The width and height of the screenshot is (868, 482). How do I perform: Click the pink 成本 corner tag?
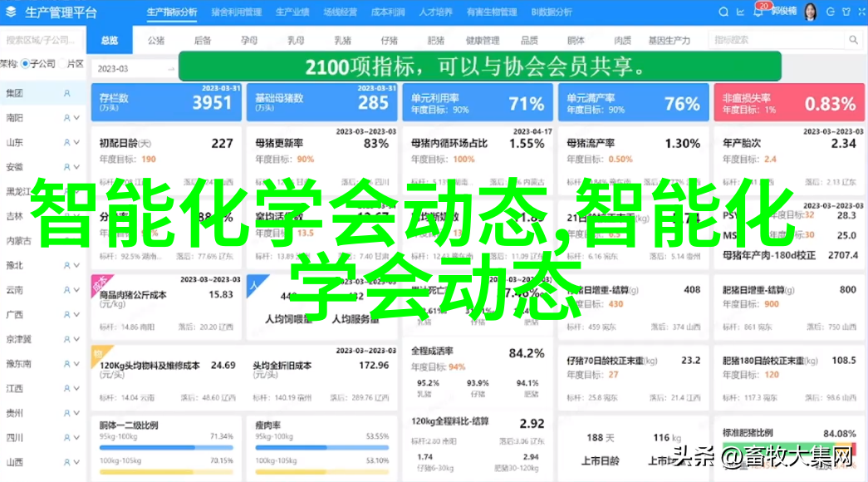pos(101,283)
